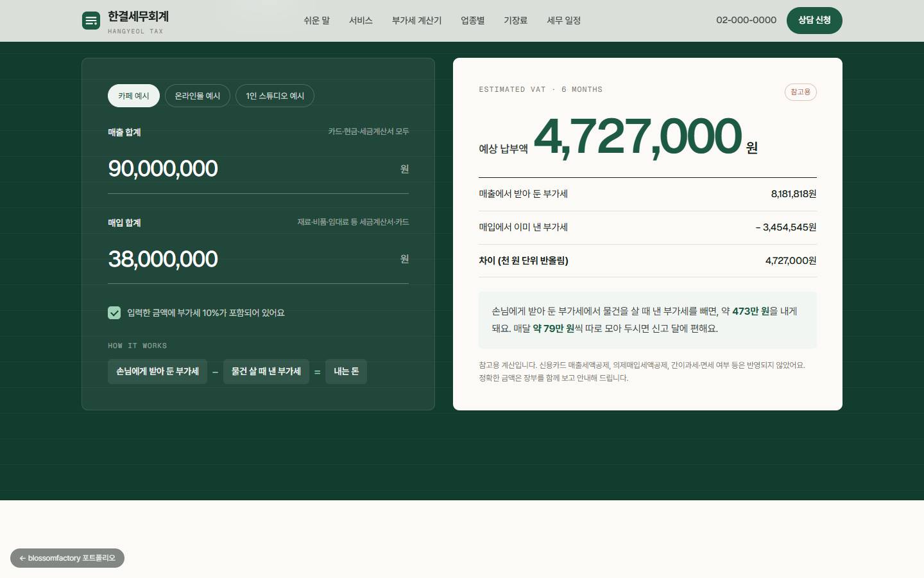Click the 차이 (천 원 단위 반올림) label
The height and width of the screenshot is (578, 924).
pyautogui.click(x=524, y=261)
